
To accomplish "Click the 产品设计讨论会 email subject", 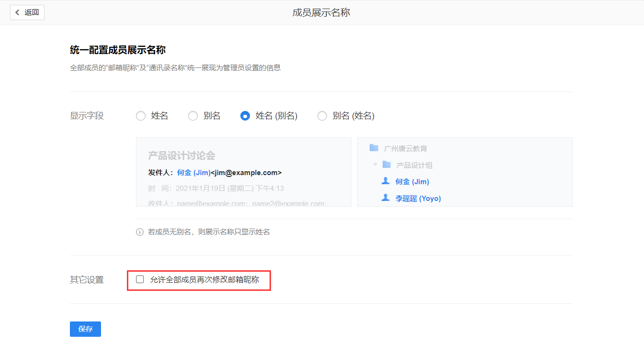I will pos(181,155).
